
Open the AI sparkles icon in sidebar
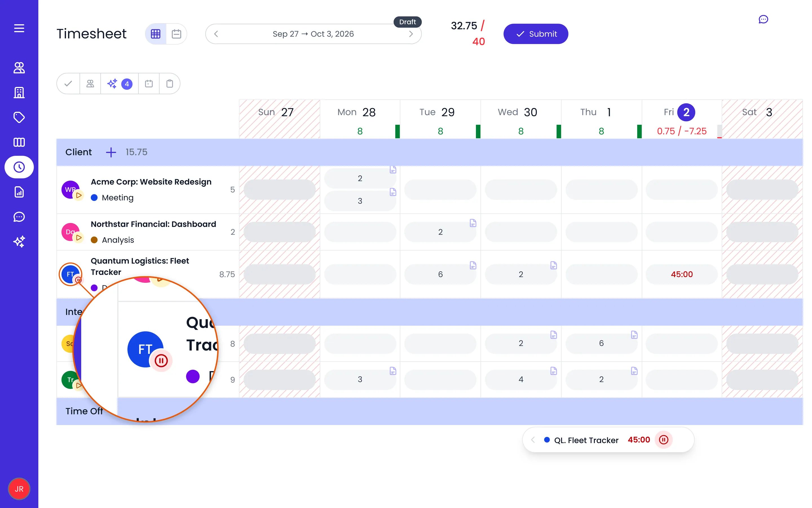(x=19, y=242)
